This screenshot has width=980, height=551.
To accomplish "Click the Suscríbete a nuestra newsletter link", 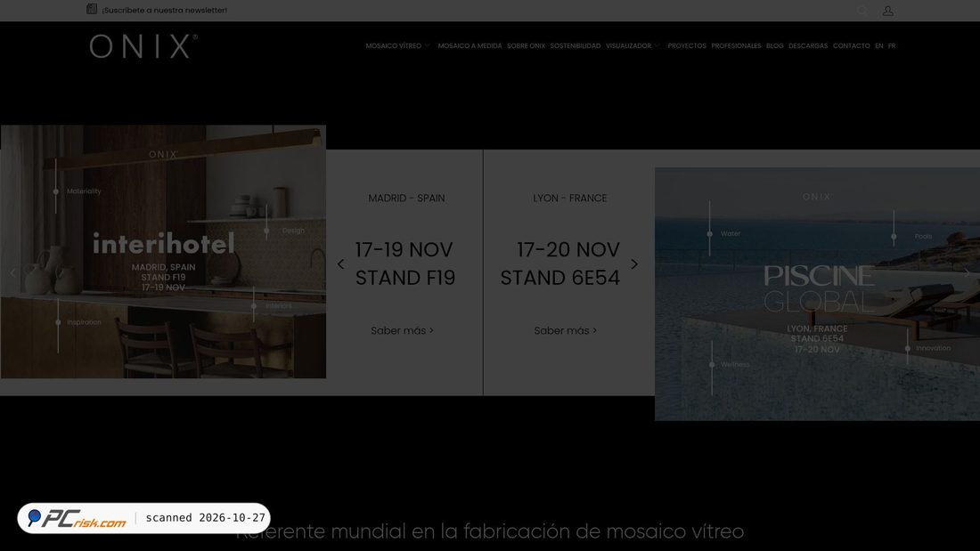I will coord(165,10).
